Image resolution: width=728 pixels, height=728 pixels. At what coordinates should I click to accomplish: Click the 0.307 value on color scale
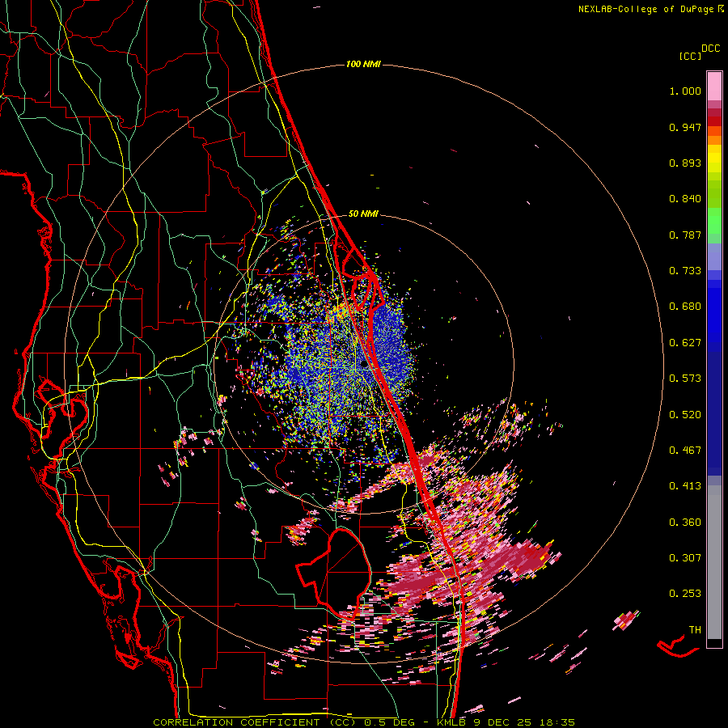pyautogui.click(x=685, y=558)
